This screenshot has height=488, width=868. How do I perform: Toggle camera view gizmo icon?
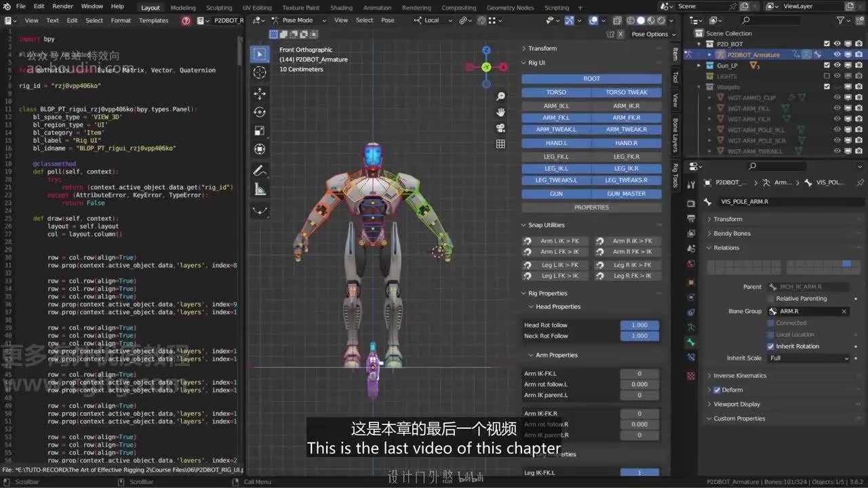[x=500, y=127]
